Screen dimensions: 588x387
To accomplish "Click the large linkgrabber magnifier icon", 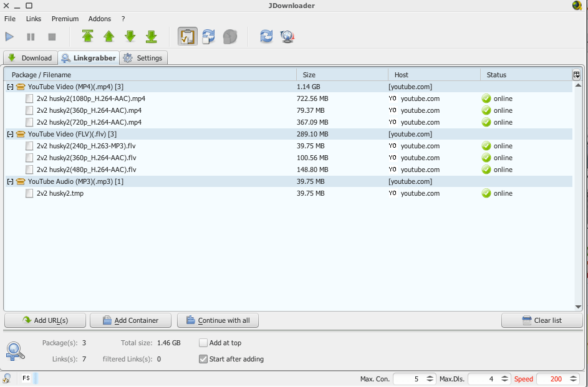I will pyautogui.click(x=15, y=351).
